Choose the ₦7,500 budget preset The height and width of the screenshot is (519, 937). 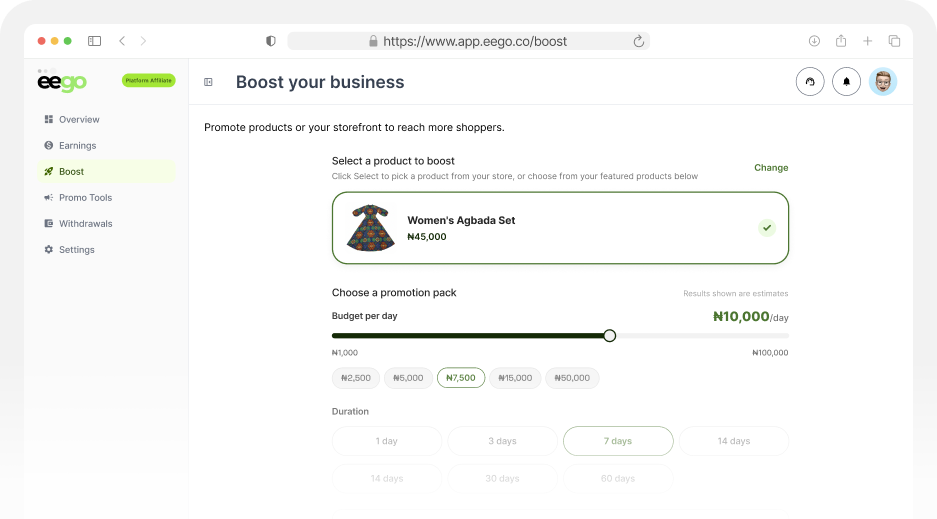point(461,378)
